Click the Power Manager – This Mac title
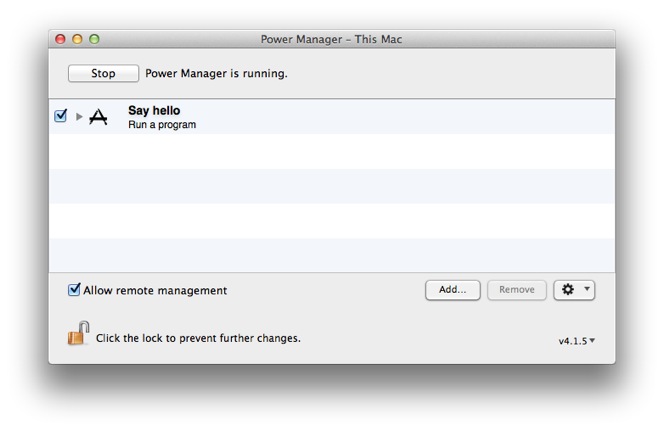Image resolution: width=664 pixels, height=431 pixels. (x=331, y=39)
